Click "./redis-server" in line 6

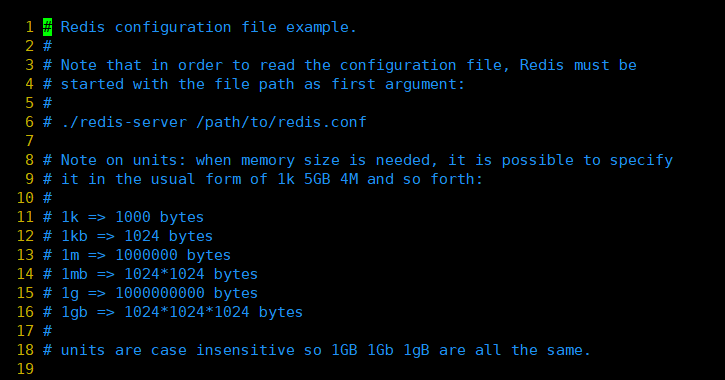(124, 122)
